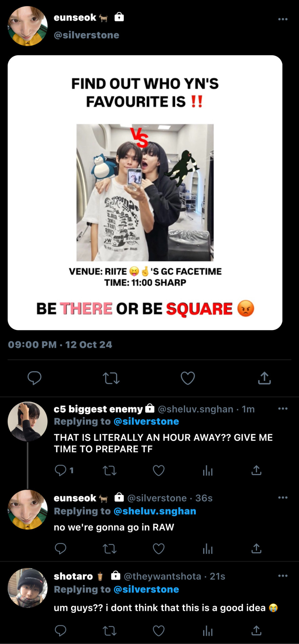The image size is (299, 644).
Task: Retweet the main eunseok tweet
Action: (111, 378)
